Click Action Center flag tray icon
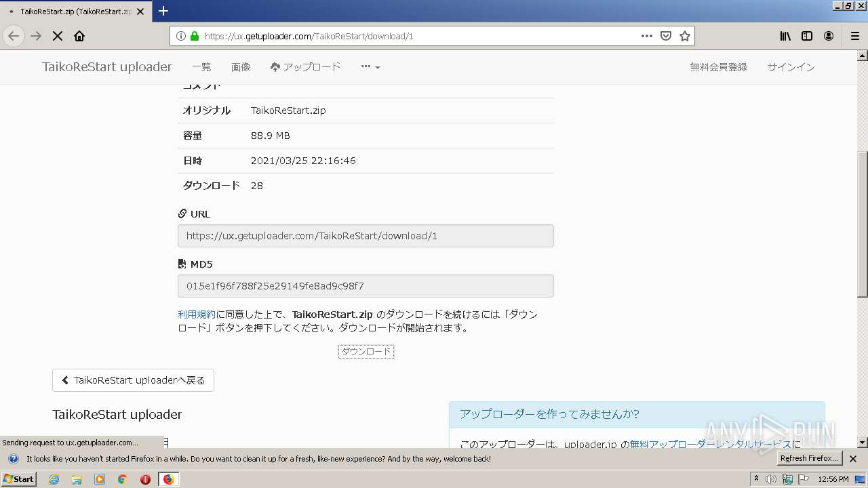 [804, 479]
